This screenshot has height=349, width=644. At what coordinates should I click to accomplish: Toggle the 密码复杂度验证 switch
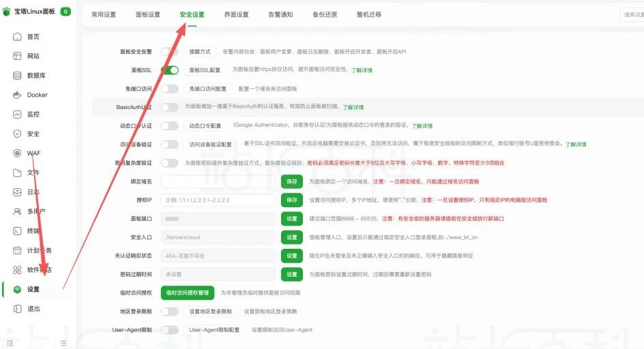pos(170,163)
